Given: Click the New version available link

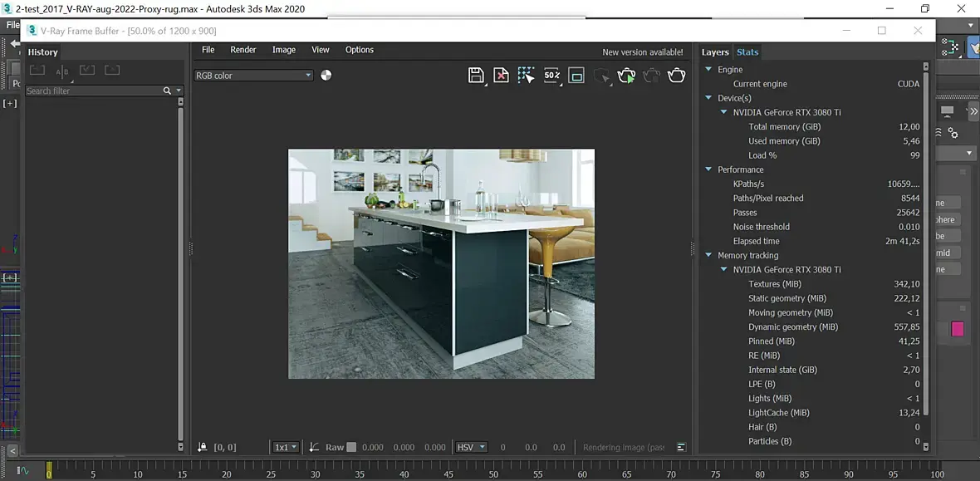Looking at the screenshot, I should 642,52.
